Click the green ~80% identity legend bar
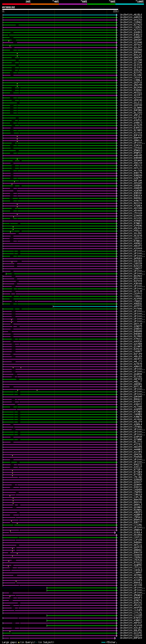 [x=101, y=4]
